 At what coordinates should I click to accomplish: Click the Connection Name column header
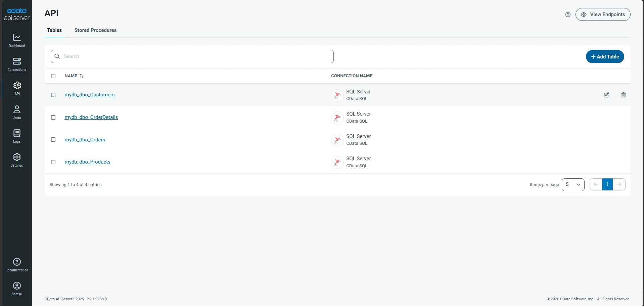352,76
